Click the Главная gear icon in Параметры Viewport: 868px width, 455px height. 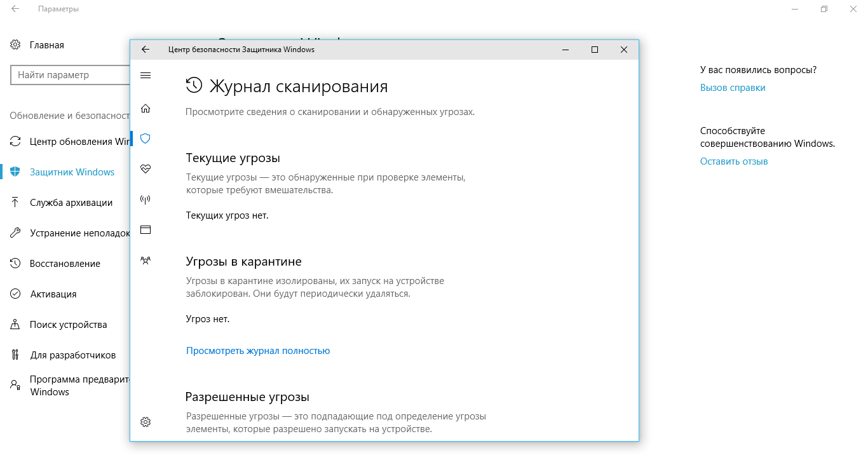15,45
